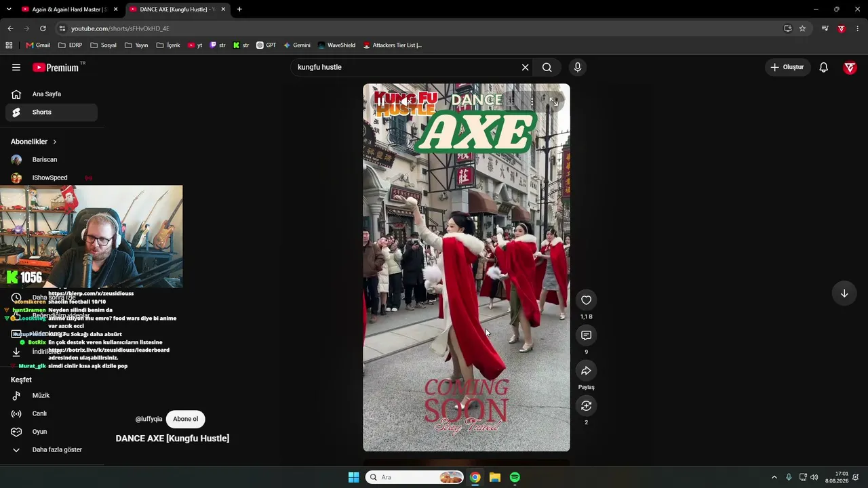Open the Gemini bookmark

point(297,45)
